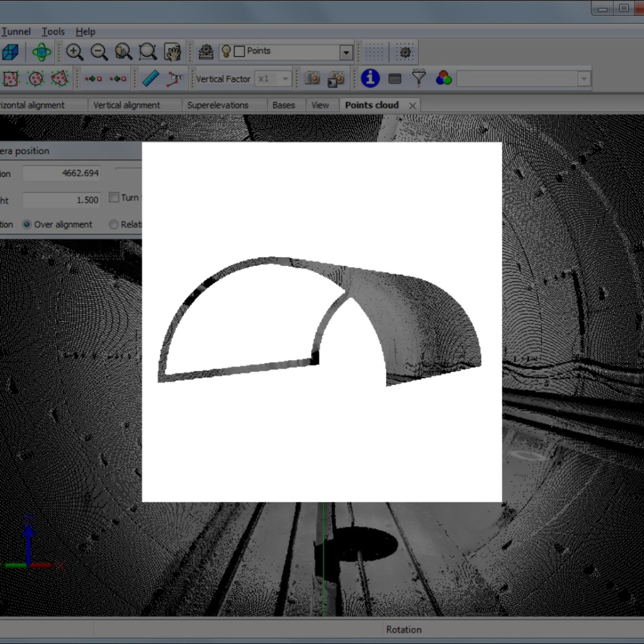The height and width of the screenshot is (644, 644).
Task: Click the zoom in magnifier
Action: tap(75, 52)
